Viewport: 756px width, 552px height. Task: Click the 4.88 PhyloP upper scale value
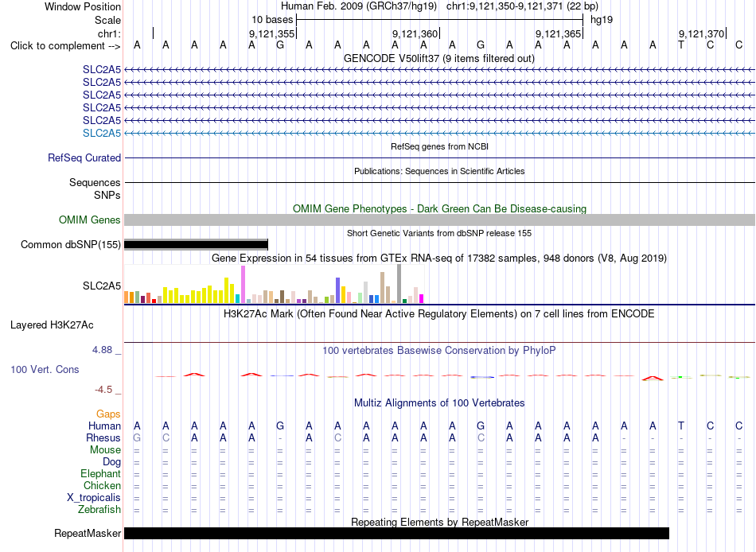(102, 350)
